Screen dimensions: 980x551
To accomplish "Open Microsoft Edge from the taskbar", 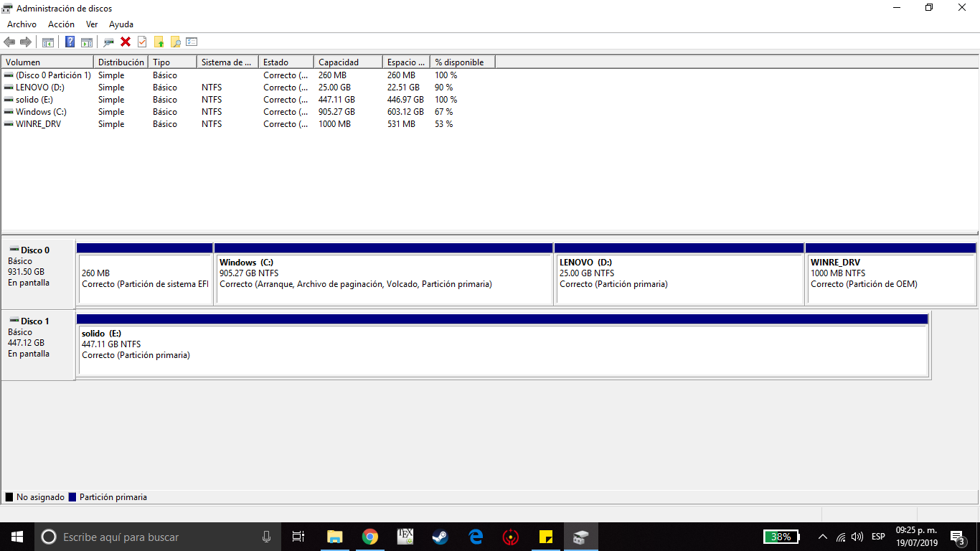I will point(475,537).
